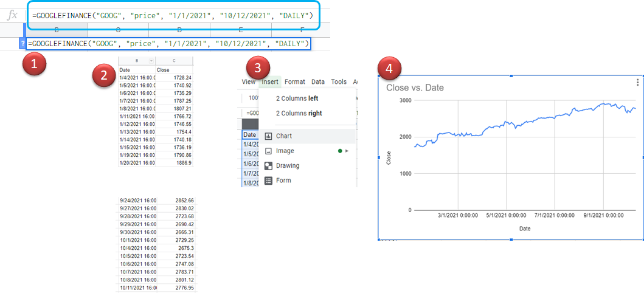Click the 1754.4 close value

[185, 132]
